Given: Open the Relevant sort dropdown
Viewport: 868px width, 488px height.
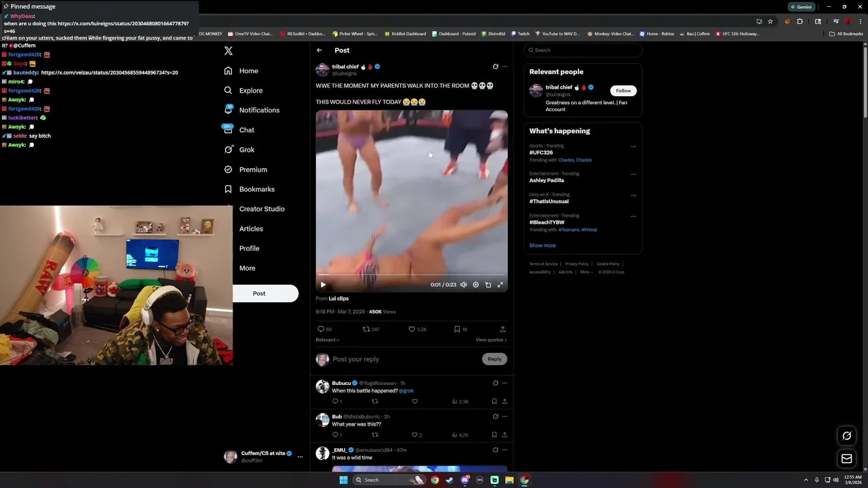Looking at the screenshot, I should coord(328,340).
